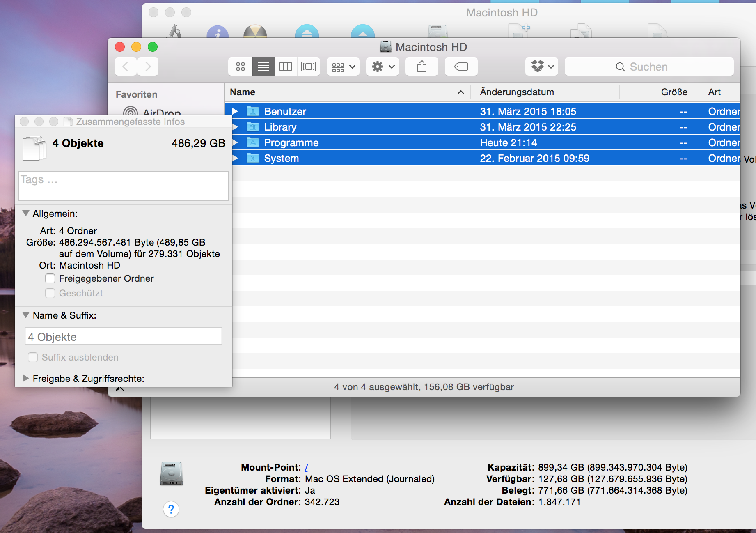Viewport: 756px width, 533px height.
Task: Toggle the Geschützt checkbox
Action: (x=50, y=293)
